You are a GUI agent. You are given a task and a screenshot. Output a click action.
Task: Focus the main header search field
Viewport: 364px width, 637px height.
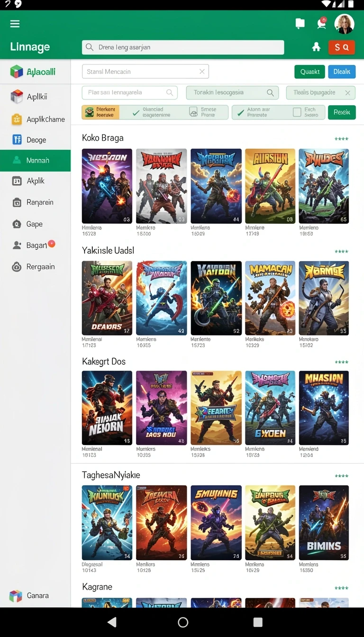click(183, 47)
